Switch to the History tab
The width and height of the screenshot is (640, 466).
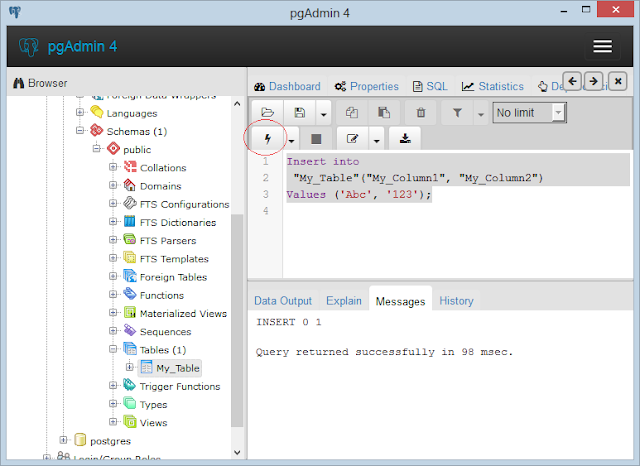click(456, 301)
